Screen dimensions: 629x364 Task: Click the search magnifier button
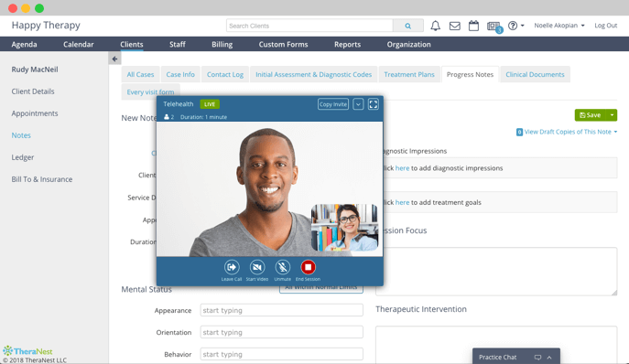408,26
